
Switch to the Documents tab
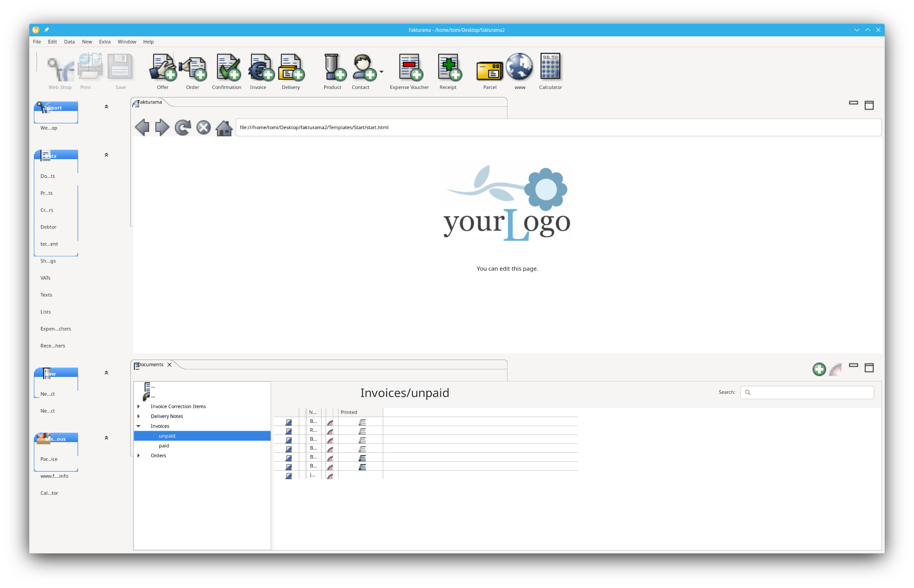click(x=151, y=365)
